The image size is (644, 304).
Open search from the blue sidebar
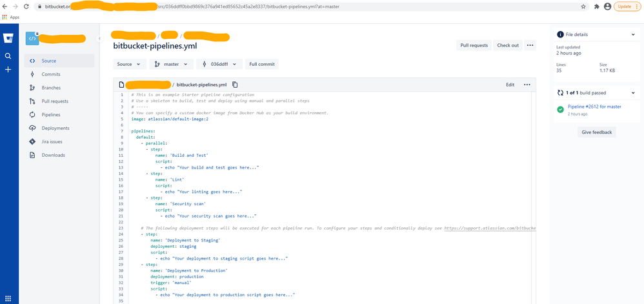[8, 56]
